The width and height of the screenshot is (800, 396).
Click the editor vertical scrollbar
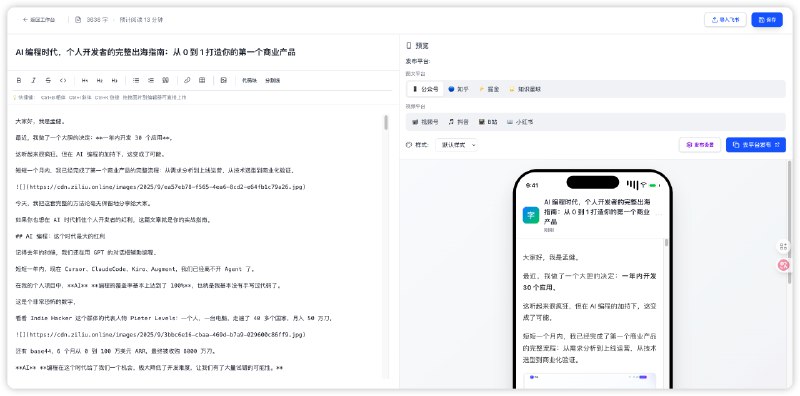click(x=386, y=122)
